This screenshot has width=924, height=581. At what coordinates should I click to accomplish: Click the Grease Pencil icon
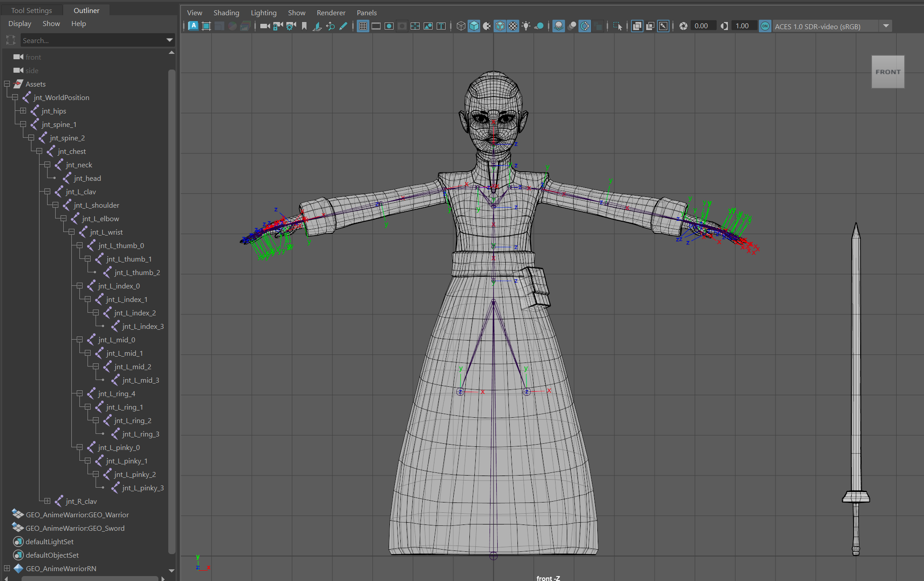tap(343, 26)
